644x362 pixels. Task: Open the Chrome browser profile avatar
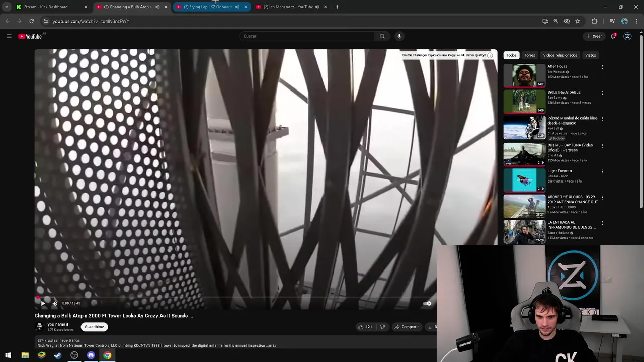624,21
